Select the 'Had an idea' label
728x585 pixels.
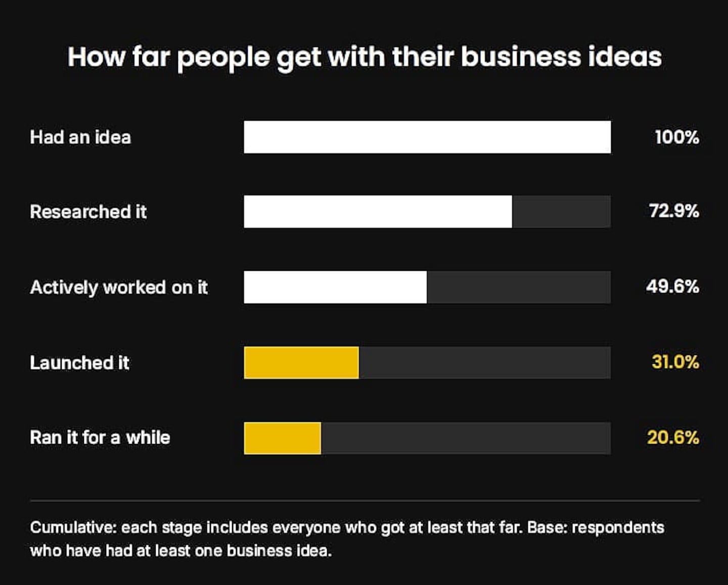click(80, 137)
